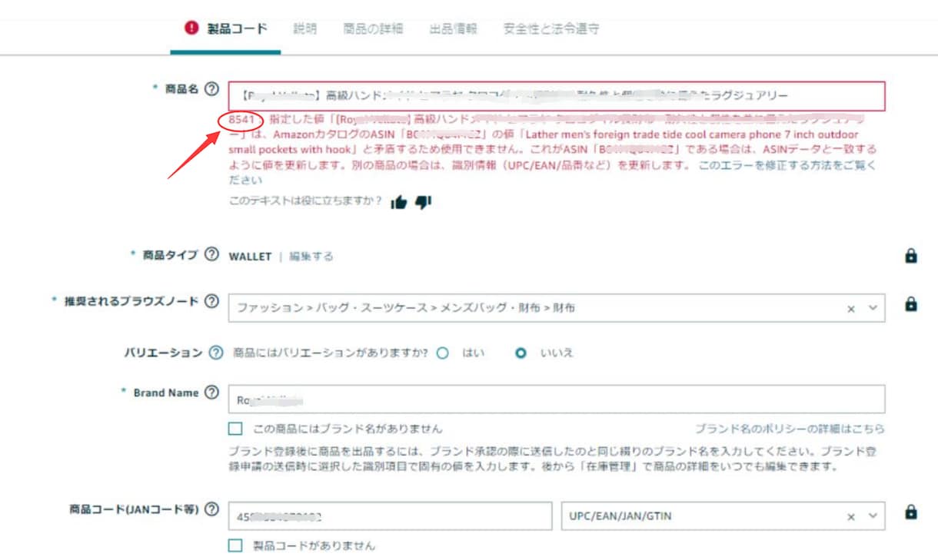This screenshot has width=938, height=560.
Task: Click 編集する link next to WALLET
Action: (311, 257)
